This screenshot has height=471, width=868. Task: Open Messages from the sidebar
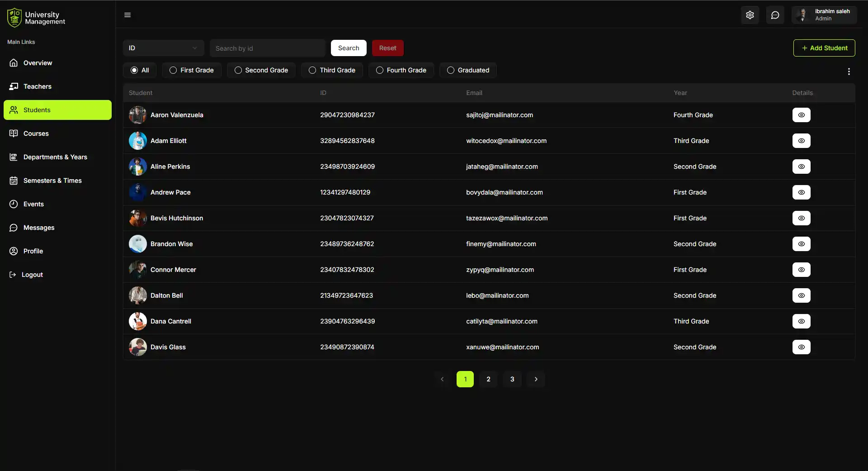coord(38,228)
